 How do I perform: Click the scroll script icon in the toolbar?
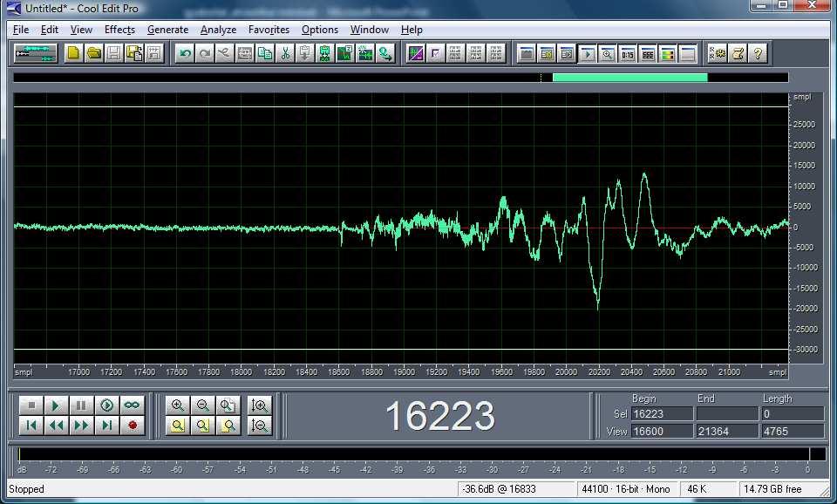(738, 53)
